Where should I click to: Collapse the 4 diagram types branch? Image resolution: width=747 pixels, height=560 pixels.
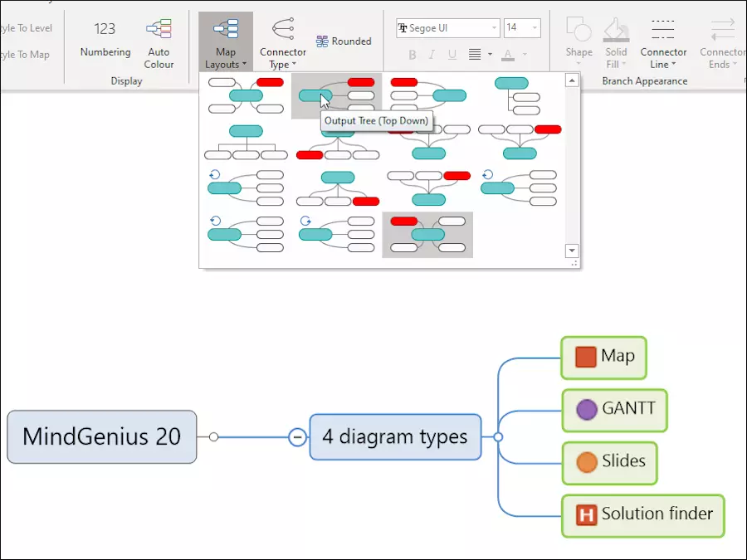coord(297,437)
